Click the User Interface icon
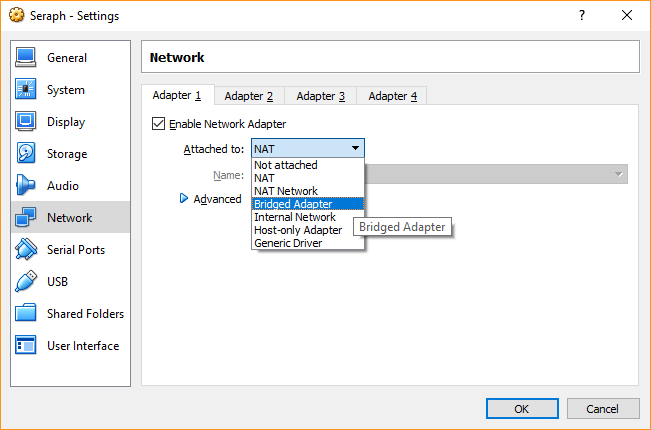This screenshot has width=651, height=430. 26,346
